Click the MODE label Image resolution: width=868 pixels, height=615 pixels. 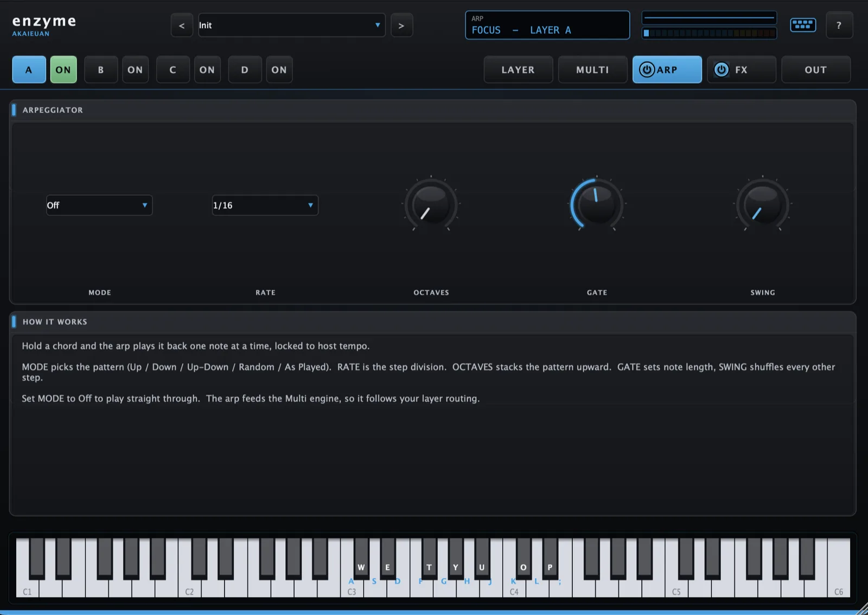[100, 292]
